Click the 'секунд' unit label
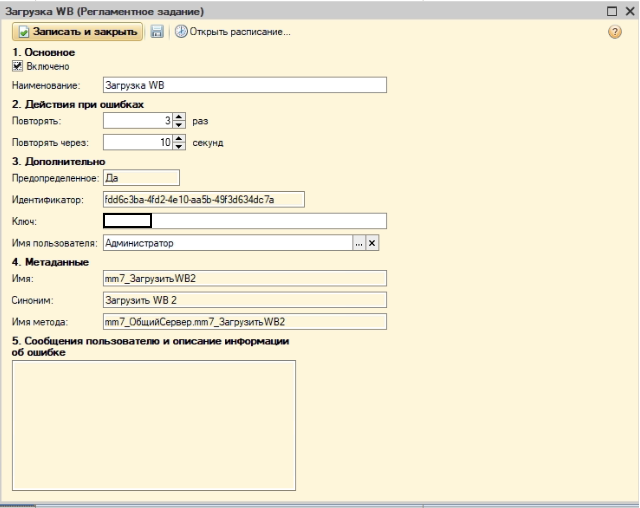Viewport: 640px width, 508px height. [208, 143]
